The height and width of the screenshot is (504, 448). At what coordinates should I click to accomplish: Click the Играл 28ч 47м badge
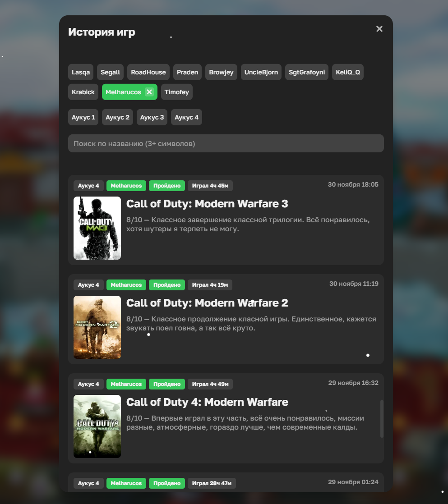point(212,483)
